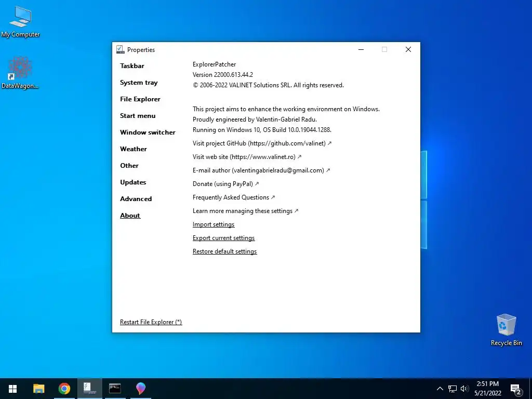Close the Properties window
This screenshot has height=399, width=532.
[x=408, y=49]
